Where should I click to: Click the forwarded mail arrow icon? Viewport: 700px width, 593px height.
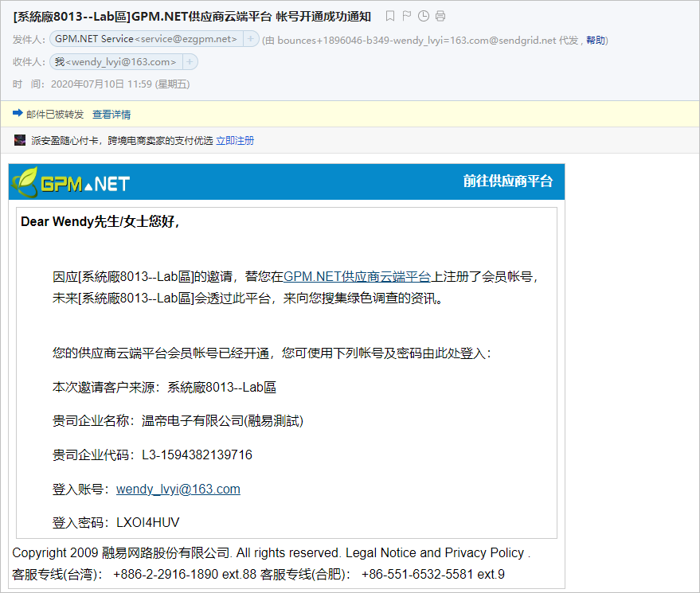coord(18,113)
